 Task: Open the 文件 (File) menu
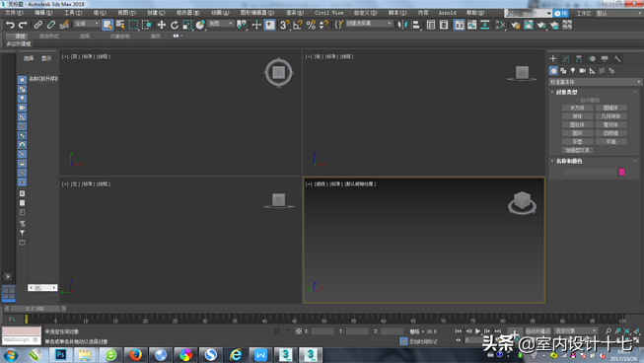tap(14, 13)
